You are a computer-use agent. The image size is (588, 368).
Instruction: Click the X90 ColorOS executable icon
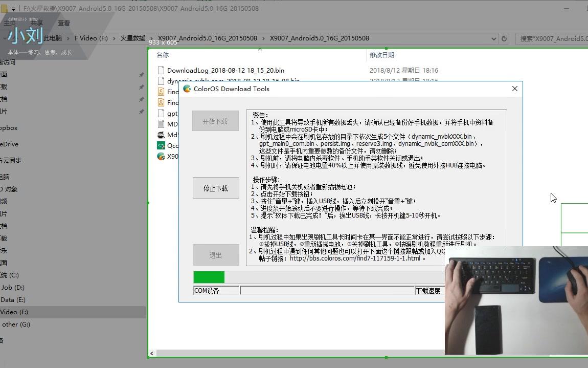(161, 156)
